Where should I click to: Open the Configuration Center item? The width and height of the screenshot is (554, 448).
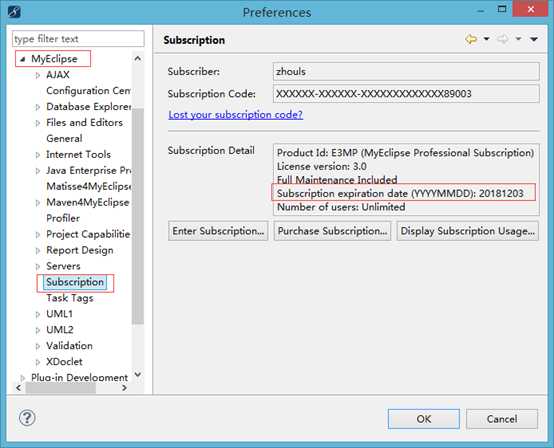pyautogui.click(x=88, y=91)
